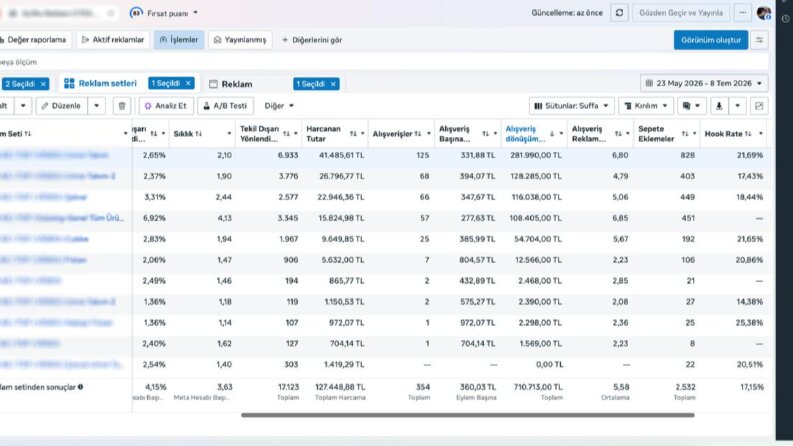Open the Kırılım dropdown
Viewport: 793px width, 446px height.
pos(646,106)
